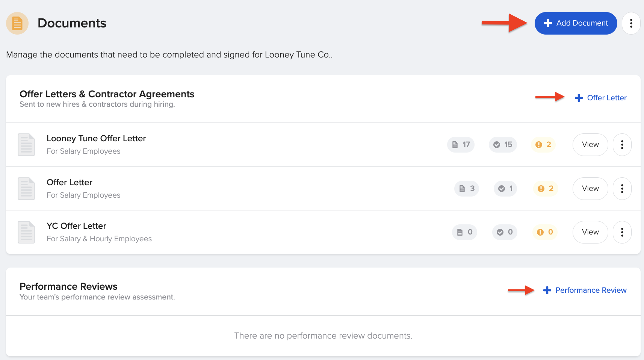
Task: View the Looney Tune Offer Letter
Action: 590,145
